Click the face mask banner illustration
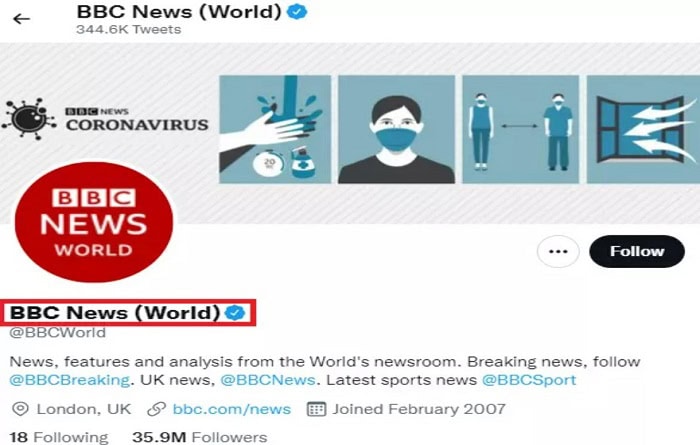The height and width of the screenshot is (445, 700). (x=396, y=129)
